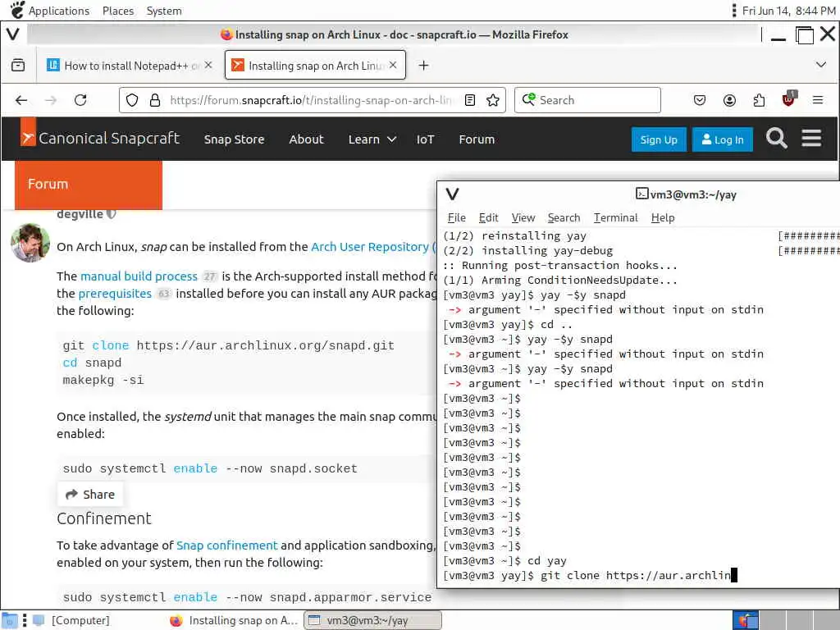The image size is (840, 630).
Task: Switch to 'How to install Notepad++' tab
Action: 129,66
